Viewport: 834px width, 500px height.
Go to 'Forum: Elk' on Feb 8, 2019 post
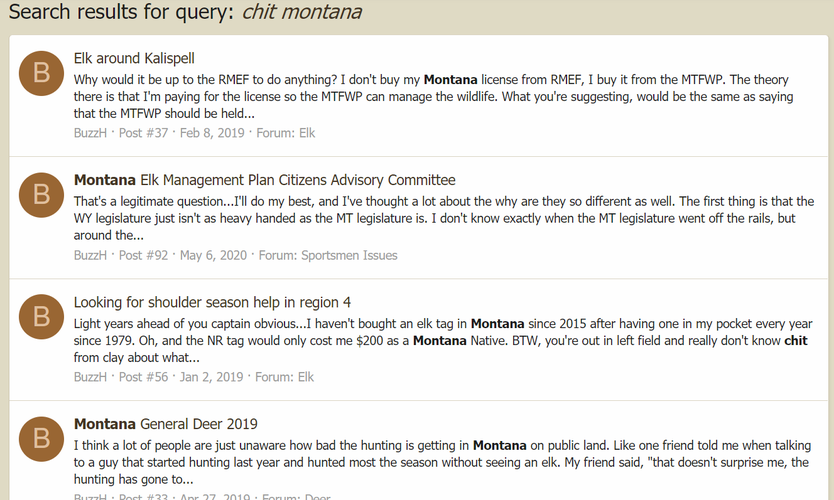(286, 133)
